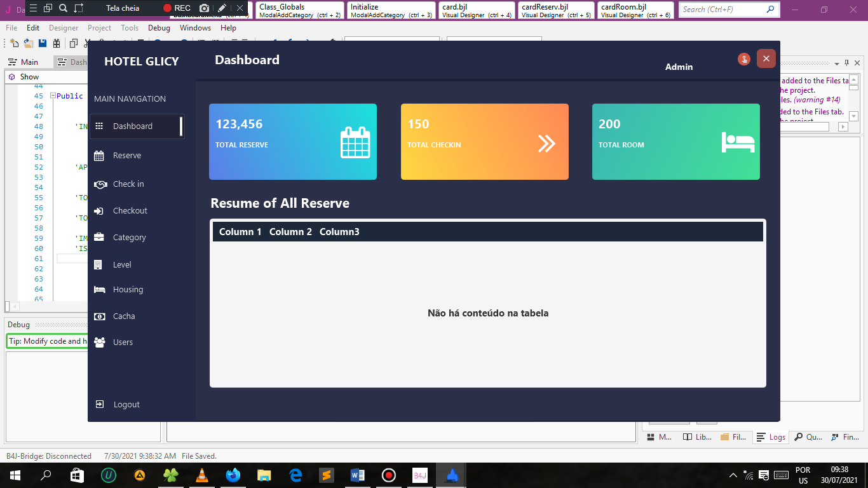Screen dimensions: 868x488
Task: Take a screenshot with the camera icon
Action: pos(204,8)
